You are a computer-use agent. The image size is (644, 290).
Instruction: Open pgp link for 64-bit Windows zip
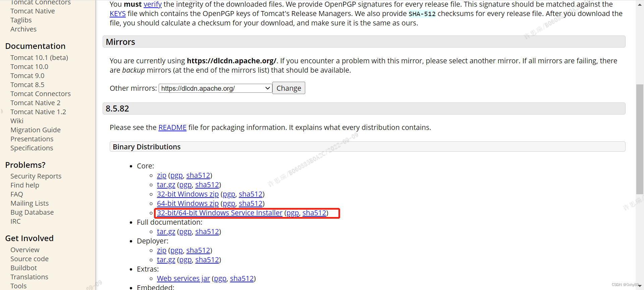[x=229, y=204]
